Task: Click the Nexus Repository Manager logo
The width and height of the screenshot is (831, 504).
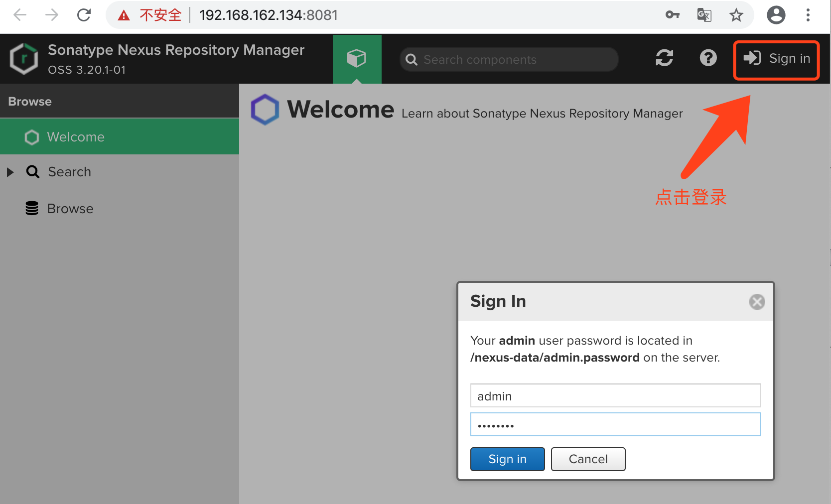Action: click(x=24, y=59)
